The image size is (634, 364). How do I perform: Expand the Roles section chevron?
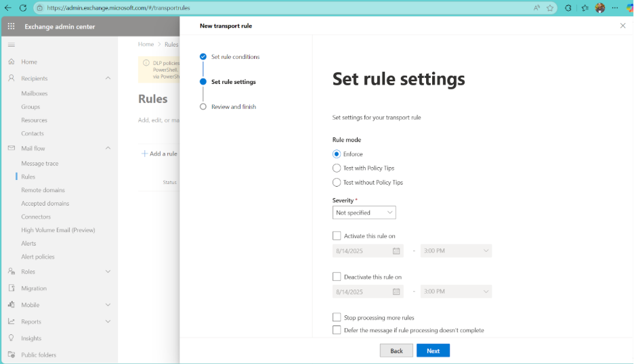[x=108, y=271]
